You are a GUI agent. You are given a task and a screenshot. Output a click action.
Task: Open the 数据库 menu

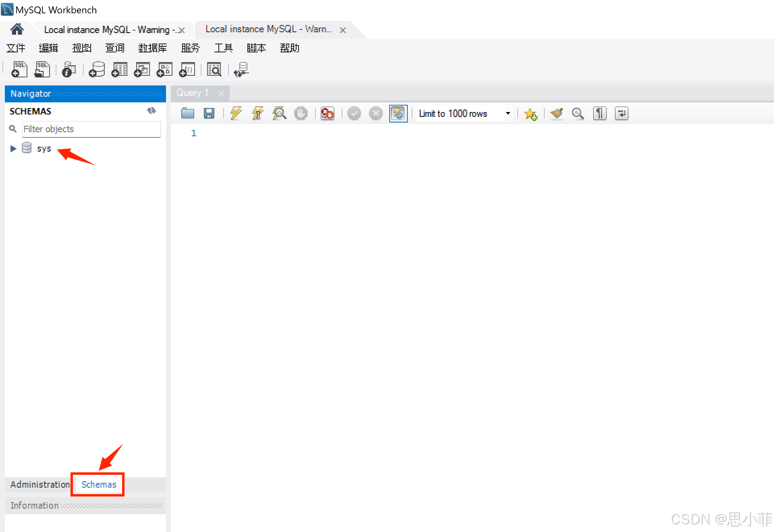click(152, 48)
